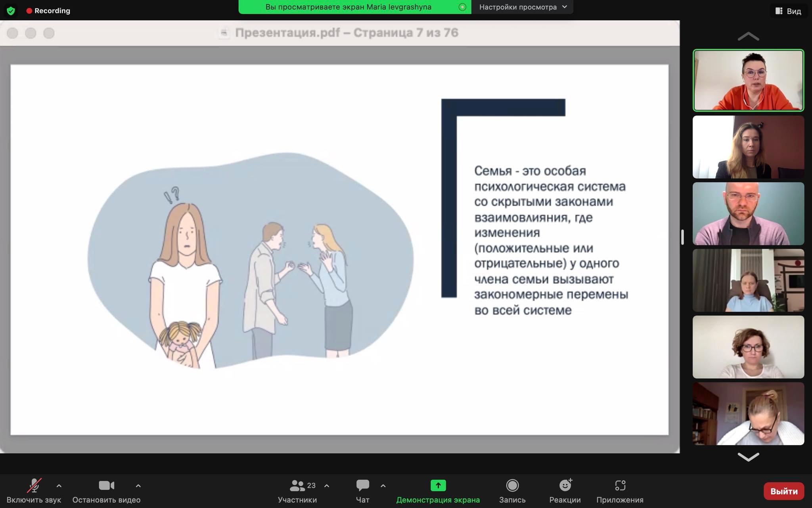Open the Приложения apps panel
The image size is (812, 508).
620,486
